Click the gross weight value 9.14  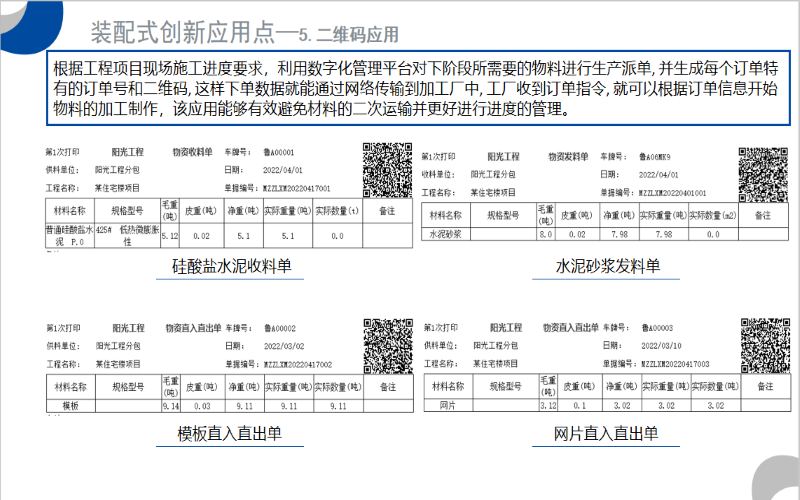[x=170, y=406]
